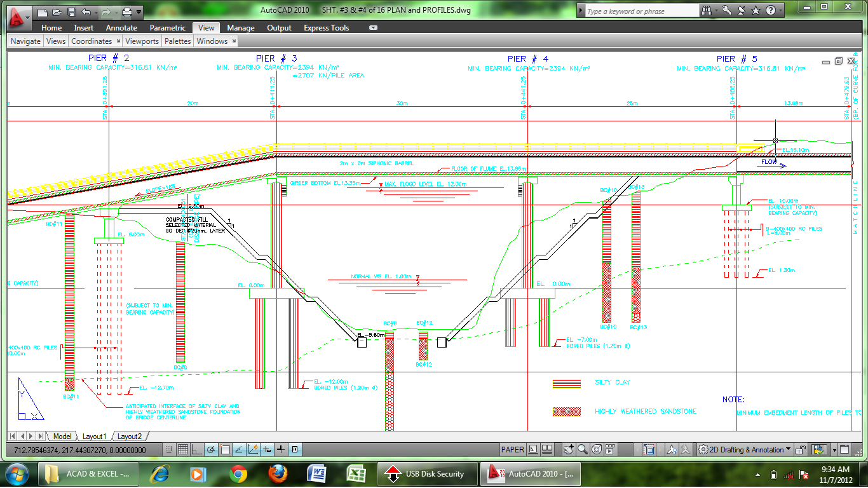868x488 pixels.
Task: Click the Save icon in quick access toolbar
Action: coord(72,13)
